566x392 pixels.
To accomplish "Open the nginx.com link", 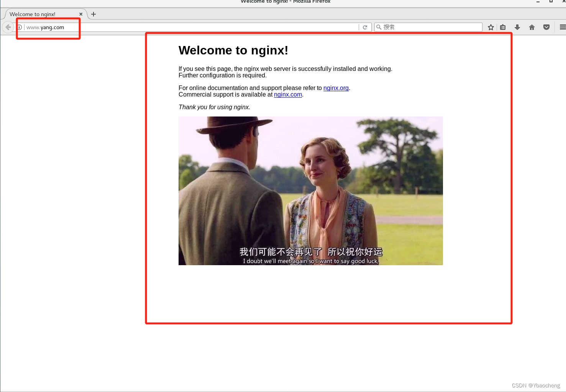I will tap(288, 95).
